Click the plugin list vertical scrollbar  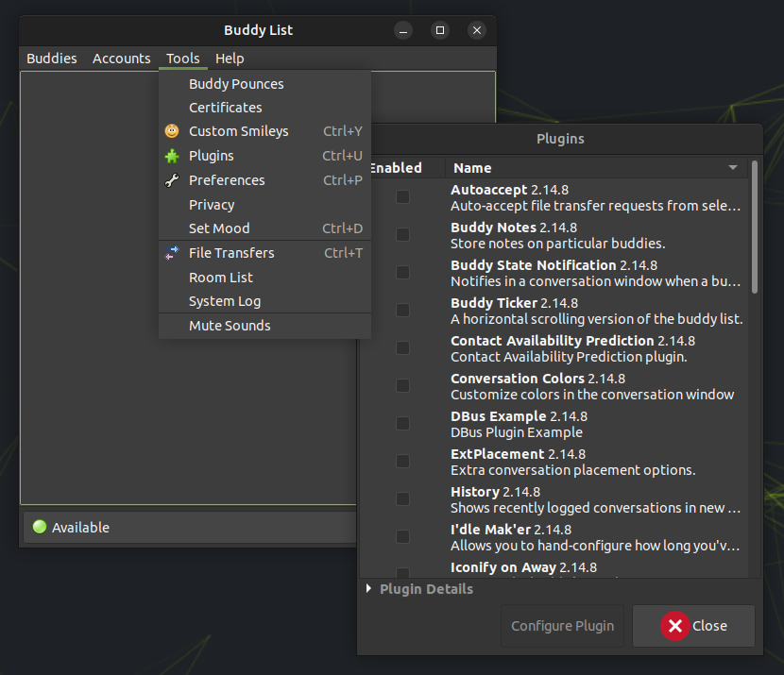click(x=754, y=228)
